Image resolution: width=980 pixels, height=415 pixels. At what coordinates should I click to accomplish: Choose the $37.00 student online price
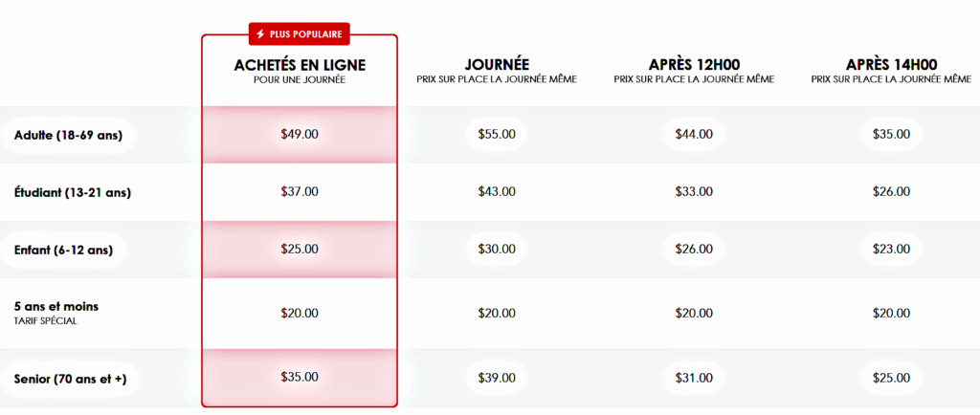pyautogui.click(x=300, y=191)
